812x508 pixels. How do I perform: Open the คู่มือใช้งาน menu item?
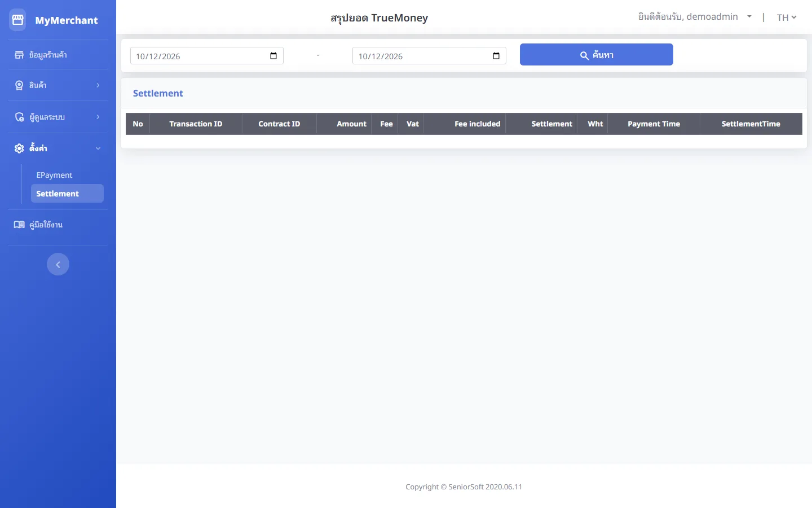click(x=58, y=225)
